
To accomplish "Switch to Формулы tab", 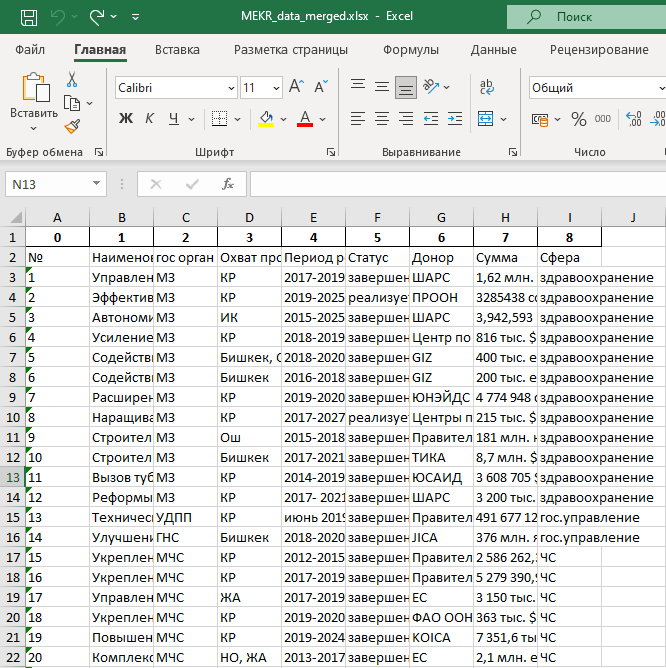I will click(x=411, y=50).
